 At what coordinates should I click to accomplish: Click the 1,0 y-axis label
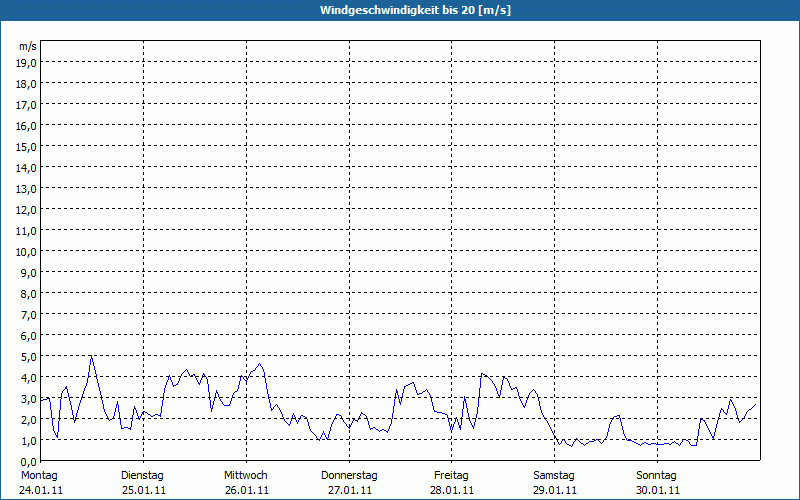[29, 441]
